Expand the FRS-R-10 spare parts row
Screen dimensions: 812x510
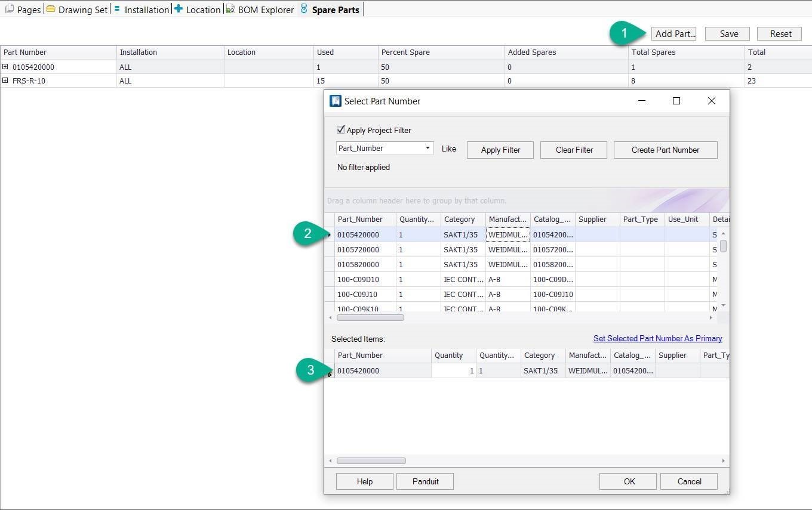(x=6, y=81)
